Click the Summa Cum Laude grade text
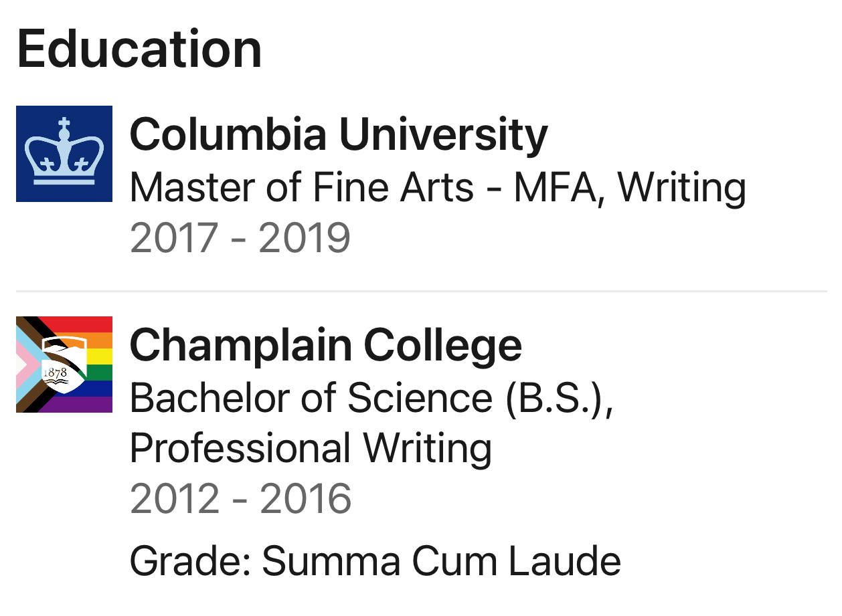 coord(441,561)
